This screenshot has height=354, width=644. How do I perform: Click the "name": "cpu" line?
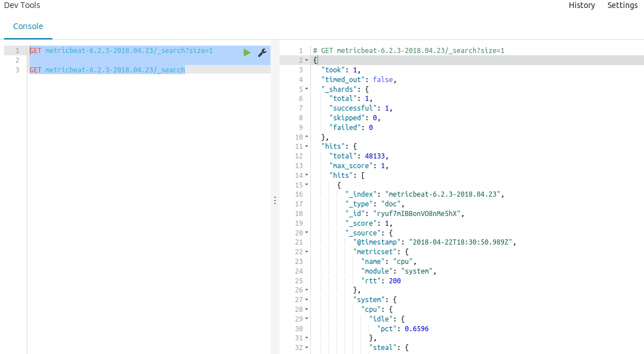[389, 262]
